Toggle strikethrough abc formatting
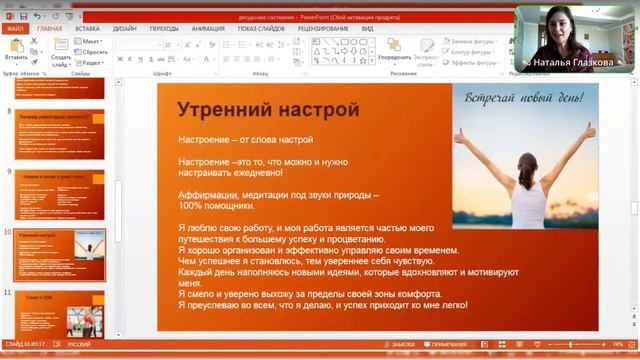Screen dimensions: 640x360 click(x=161, y=60)
